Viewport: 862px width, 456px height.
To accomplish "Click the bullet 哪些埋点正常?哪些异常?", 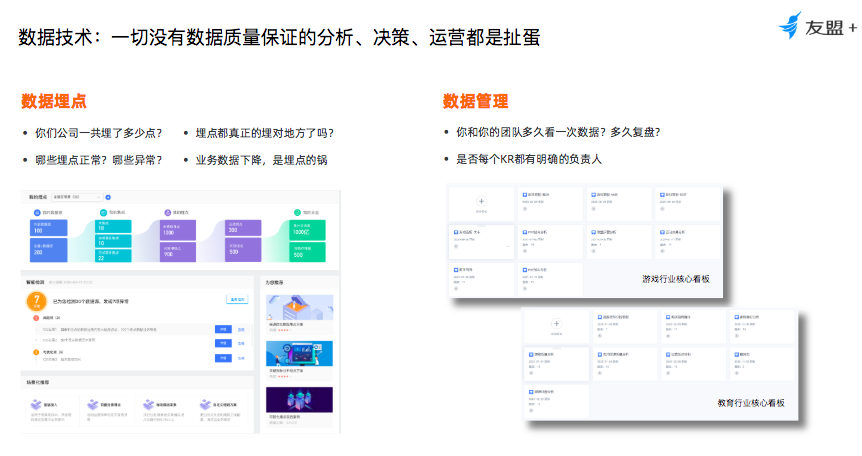I will point(98,160).
